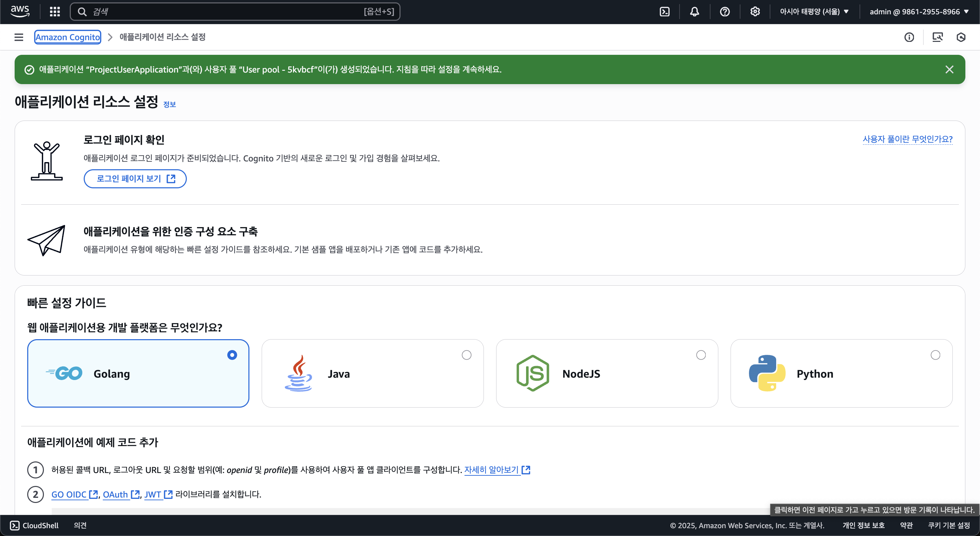This screenshot has width=980, height=536.
Task: Click in the AWS search field
Action: 228,12
